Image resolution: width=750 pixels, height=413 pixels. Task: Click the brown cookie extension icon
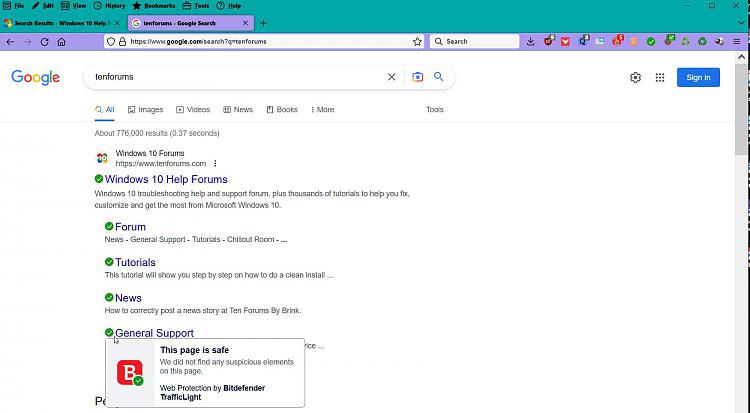[x=668, y=41]
